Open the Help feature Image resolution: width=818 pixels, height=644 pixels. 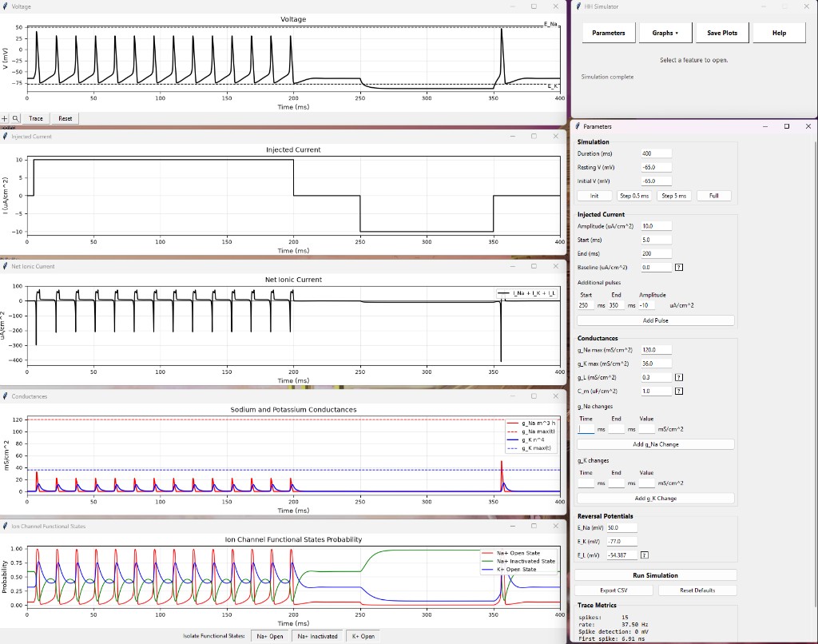(x=779, y=33)
